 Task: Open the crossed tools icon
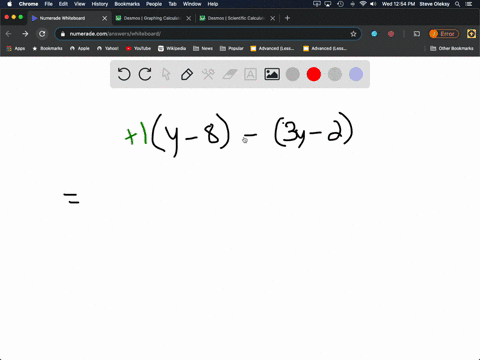pyautogui.click(x=208, y=74)
